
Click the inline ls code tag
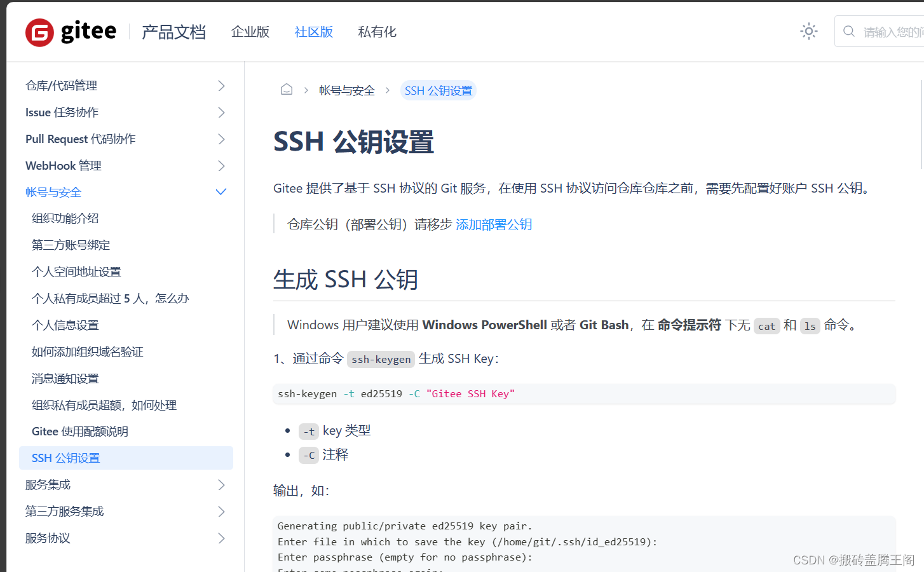tap(810, 326)
